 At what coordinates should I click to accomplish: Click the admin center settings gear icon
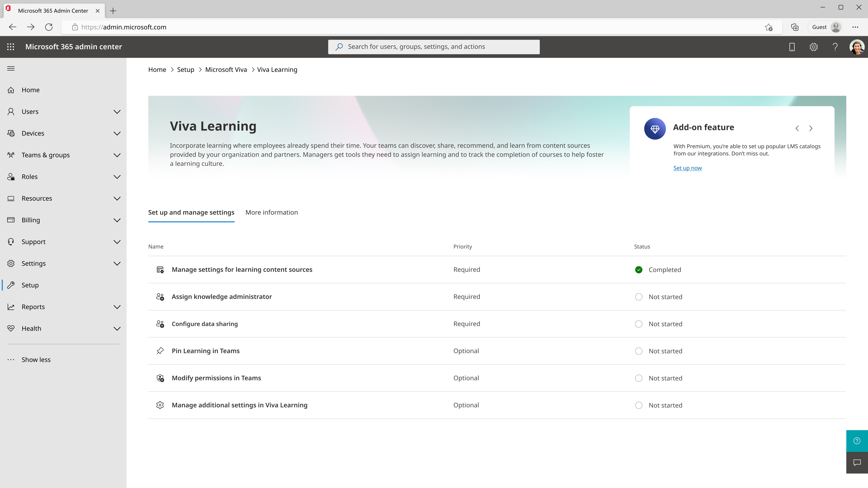click(813, 47)
